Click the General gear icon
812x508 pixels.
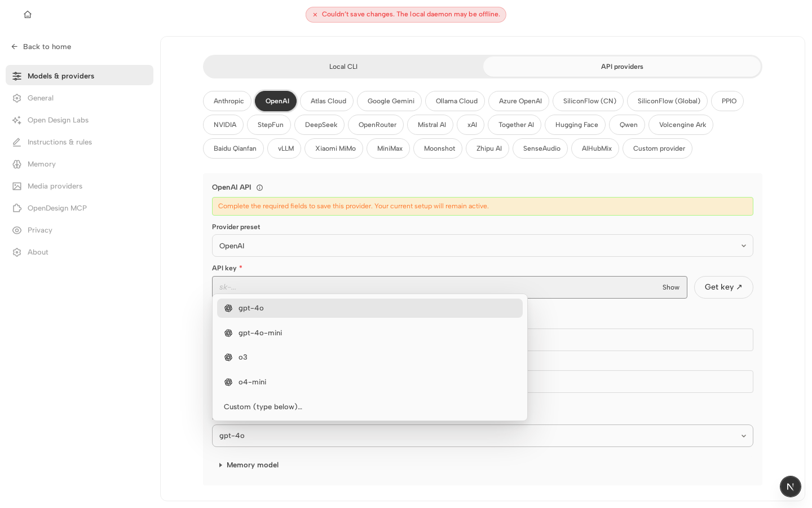pyautogui.click(x=17, y=98)
